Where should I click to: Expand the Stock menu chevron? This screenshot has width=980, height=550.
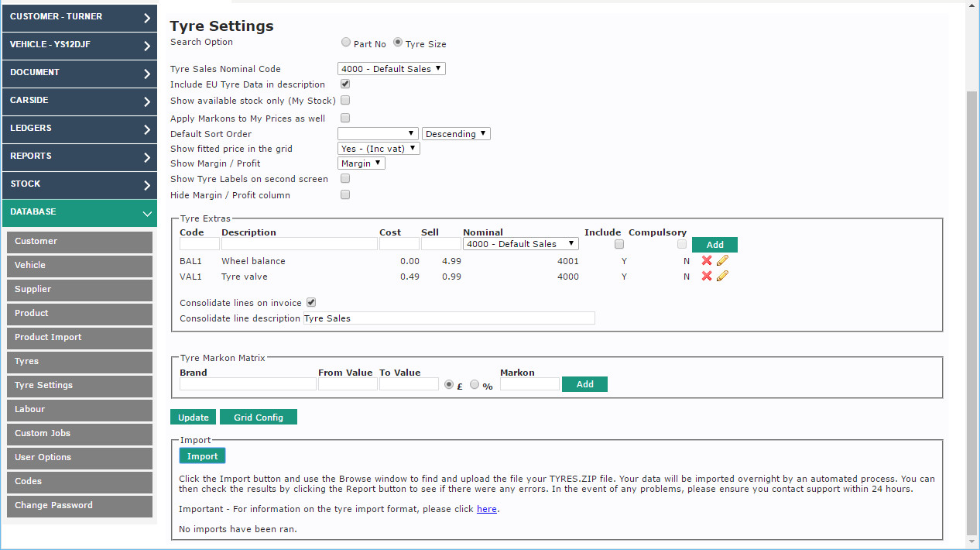(147, 184)
